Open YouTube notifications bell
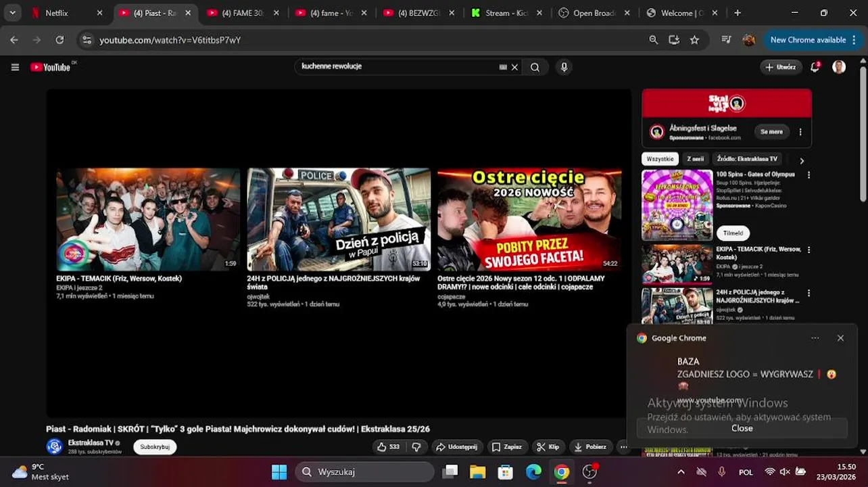Screen dimensions: 868x487 pyautogui.click(x=815, y=67)
